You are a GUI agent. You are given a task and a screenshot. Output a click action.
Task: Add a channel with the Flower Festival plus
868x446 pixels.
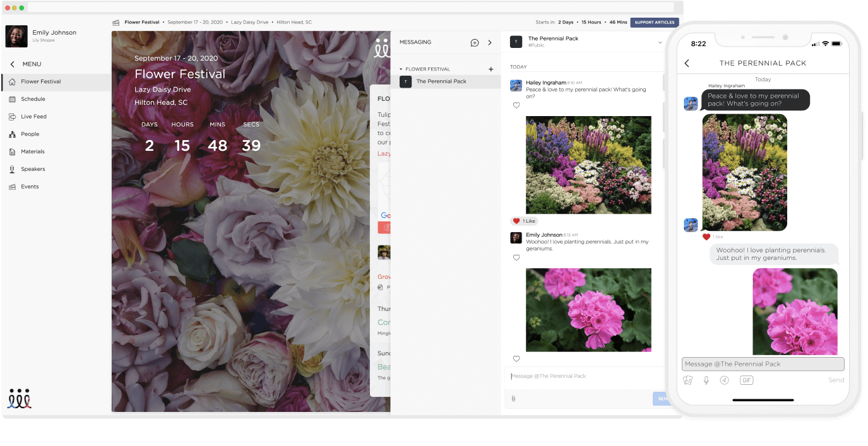[x=491, y=69]
